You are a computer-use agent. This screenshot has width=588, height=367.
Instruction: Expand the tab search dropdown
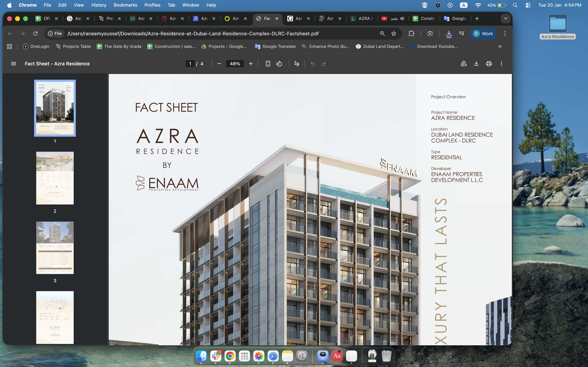coord(505,19)
